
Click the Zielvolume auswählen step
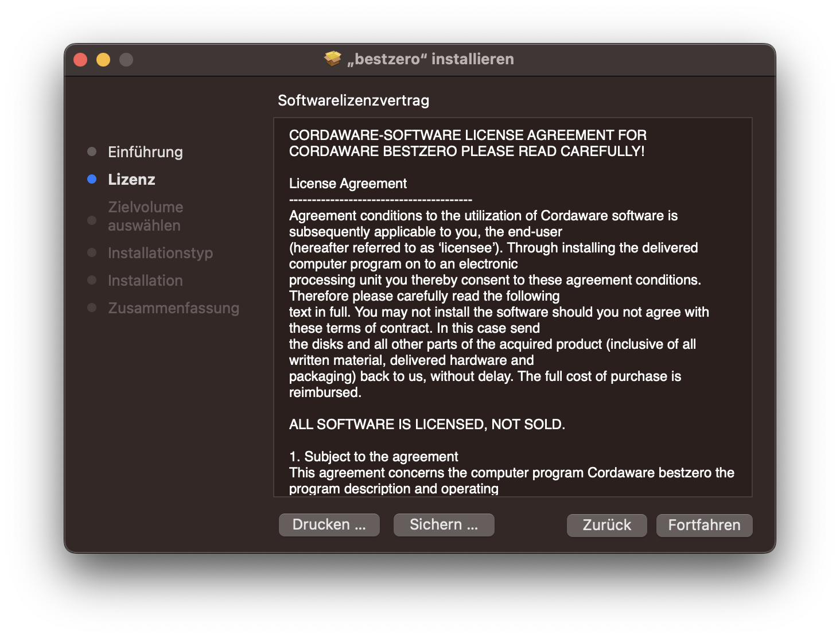click(x=146, y=216)
